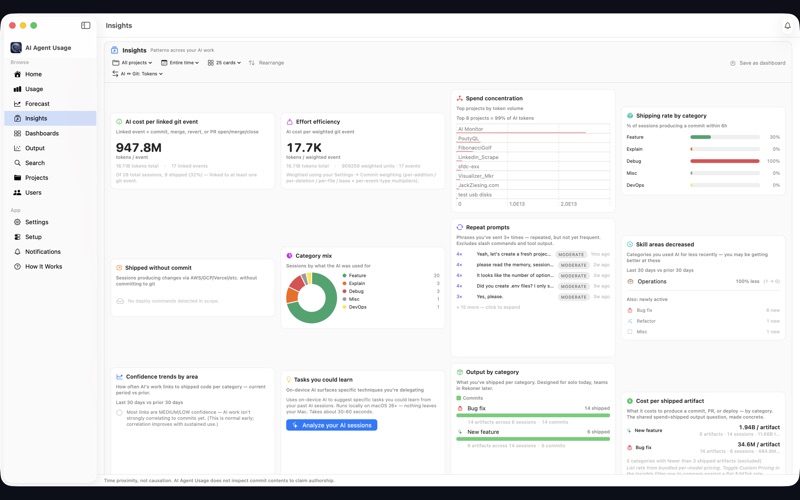Click the AI Agent Usage app logo
The width and height of the screenshot is (800, 500).
[16, 47]
